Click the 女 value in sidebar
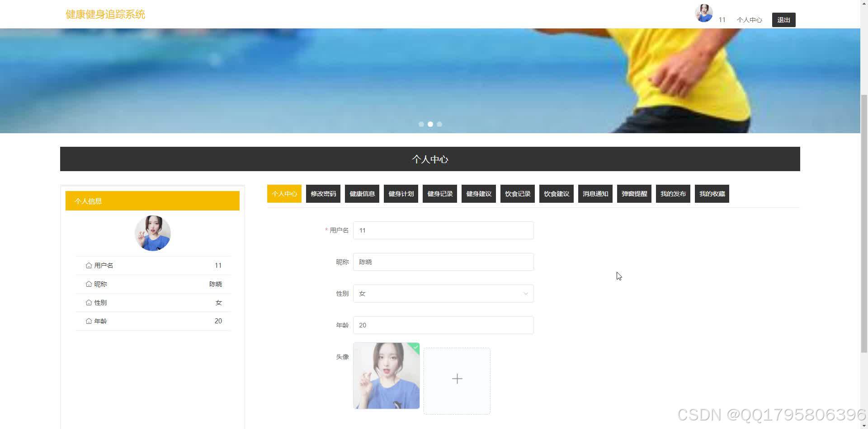Image resolution: width=868 pixels, height=429 pixels. (x=219, y=303)
